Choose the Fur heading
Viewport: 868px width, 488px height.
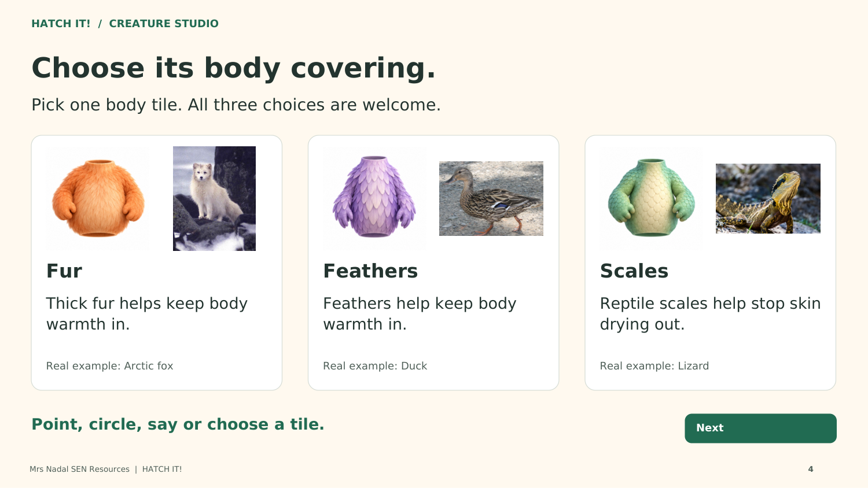pos(64,271)
